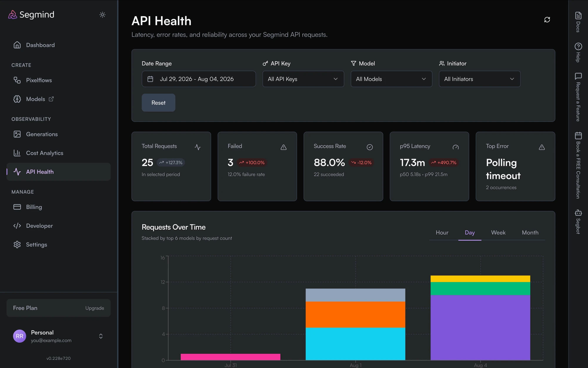Click the Book a FREE Consultation label

pos(578,170)
